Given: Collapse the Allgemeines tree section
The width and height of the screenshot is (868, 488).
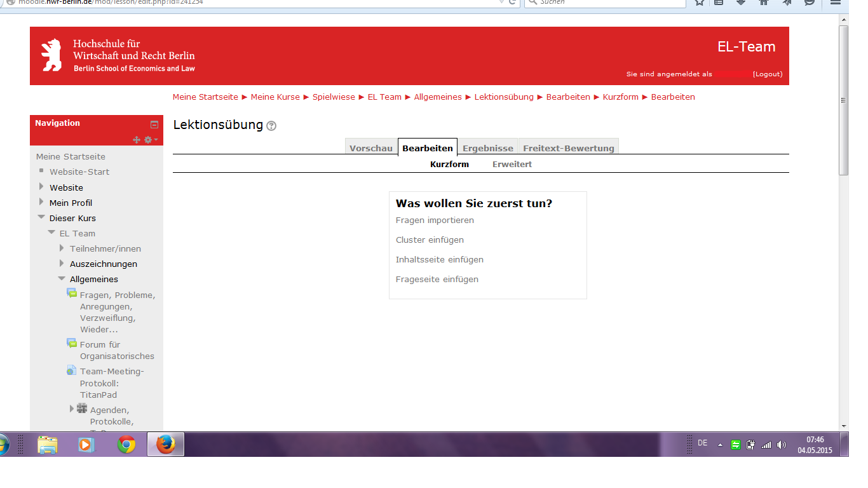Looking at the screenshot, I should tap(62, 278).
